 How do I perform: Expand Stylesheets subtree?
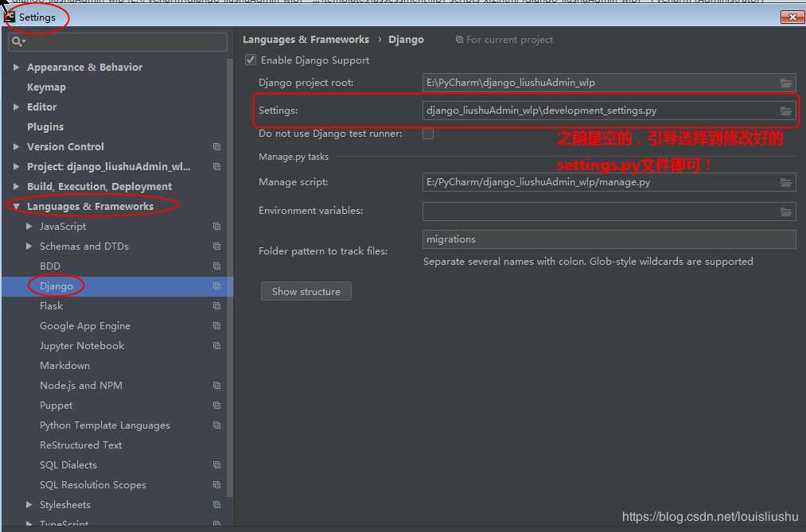tap(29, 505)
